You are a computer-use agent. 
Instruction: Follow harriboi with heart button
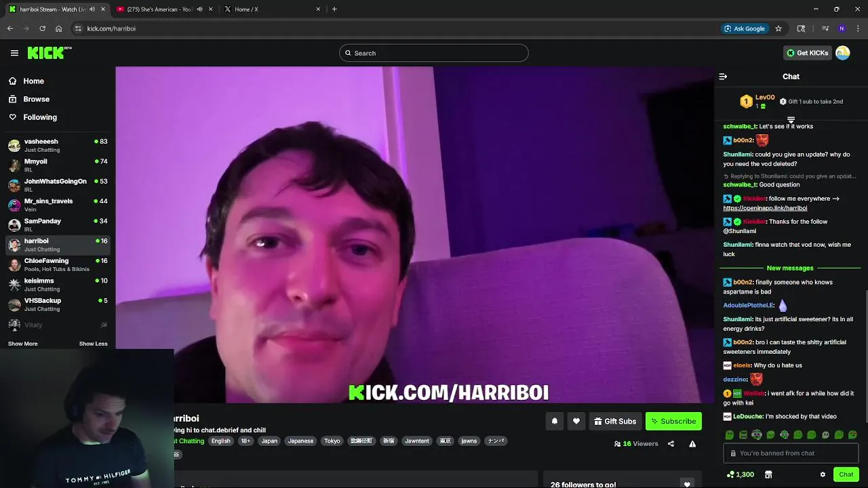tap(576, 421)
